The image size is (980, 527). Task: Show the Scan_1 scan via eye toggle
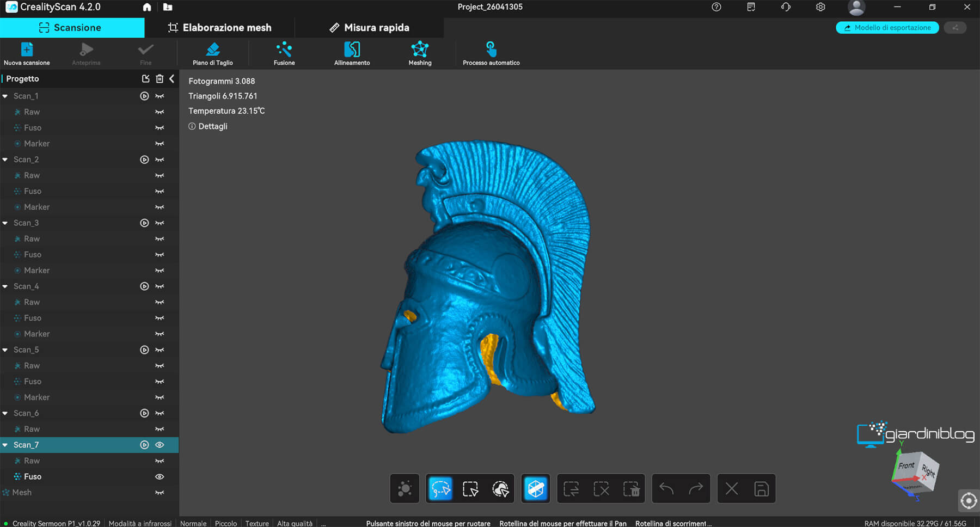click(160, 96)
